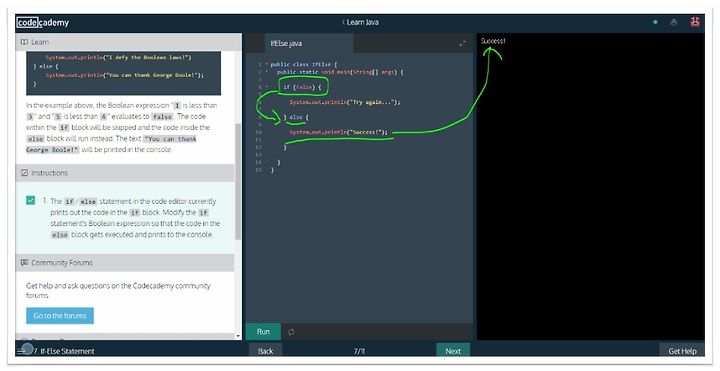This screenshot has width=720, height=371.
Task: Click the green status dot in header
Action: (x=655, y=22)
